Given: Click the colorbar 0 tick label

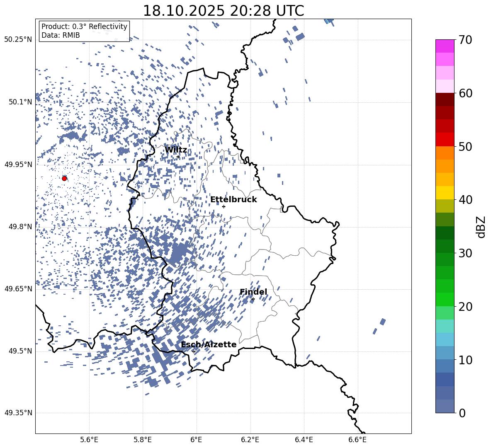Looking at the screenshot, I should click(462, 413).
